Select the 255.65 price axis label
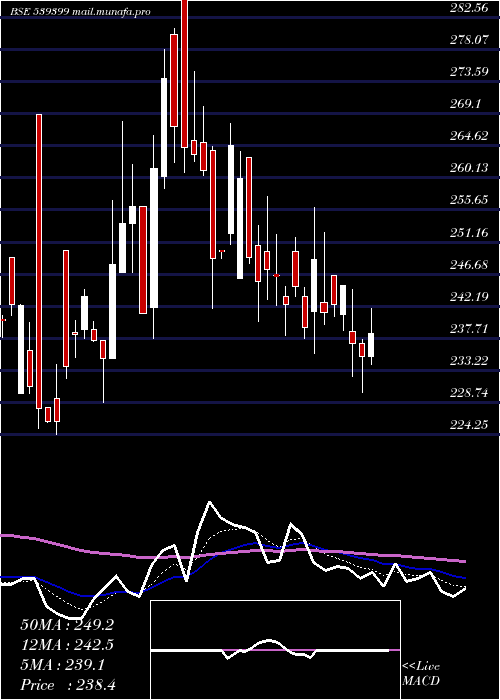This screenshot has height=700, width=500. click(469, 200)
